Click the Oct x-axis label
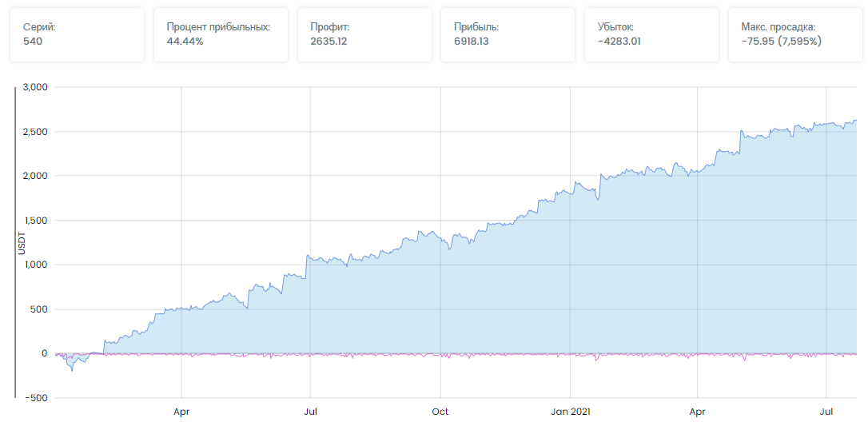This screenshot has height=426, width=868. [x=440, y=412]
